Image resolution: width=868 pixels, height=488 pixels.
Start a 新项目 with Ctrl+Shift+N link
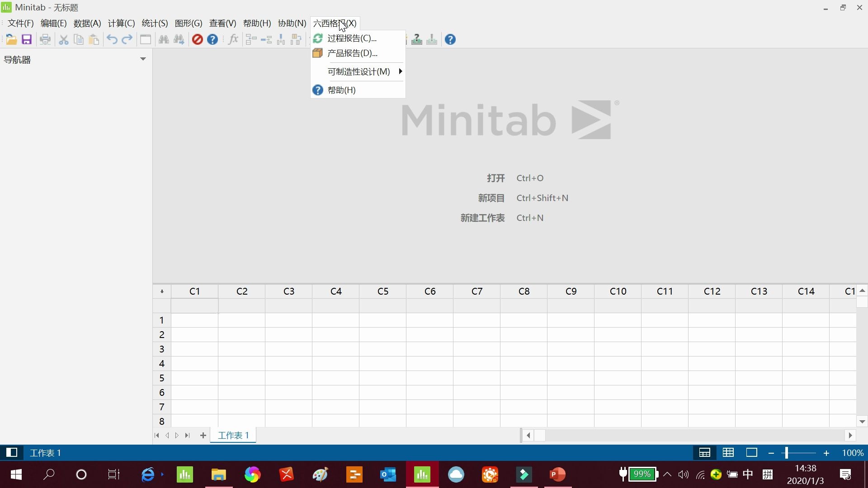point(491,197)
